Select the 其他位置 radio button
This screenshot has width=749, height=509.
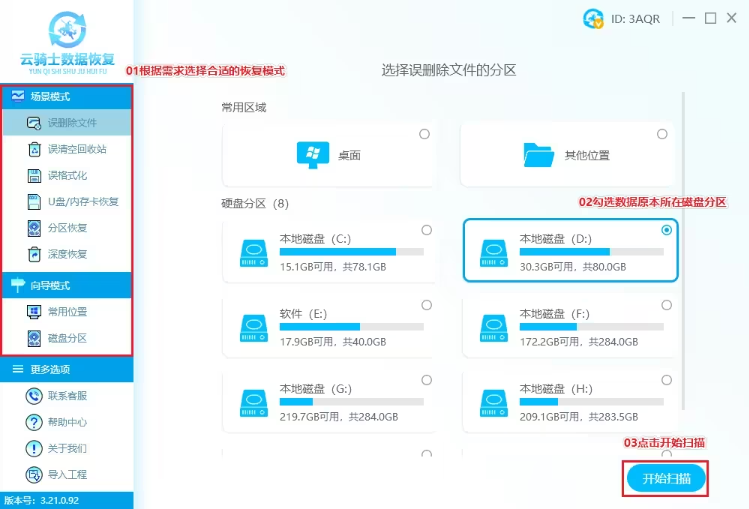click(x=662, y=134)
